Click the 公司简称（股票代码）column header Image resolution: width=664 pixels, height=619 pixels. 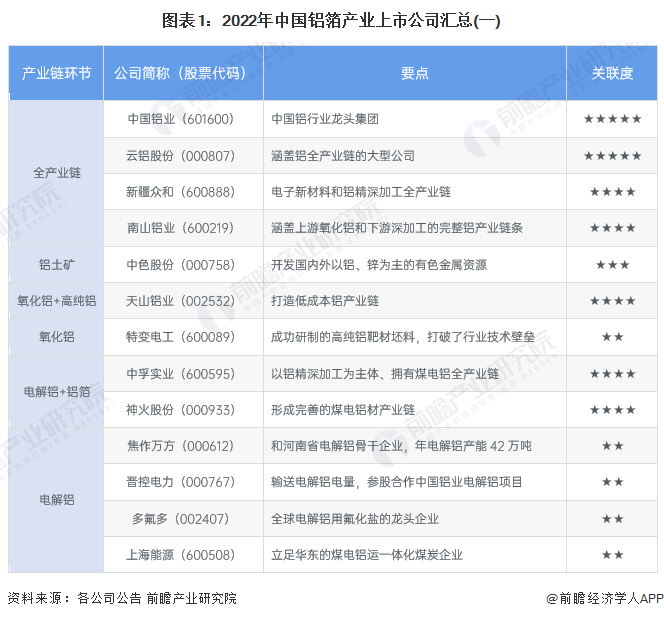(183, 73)
